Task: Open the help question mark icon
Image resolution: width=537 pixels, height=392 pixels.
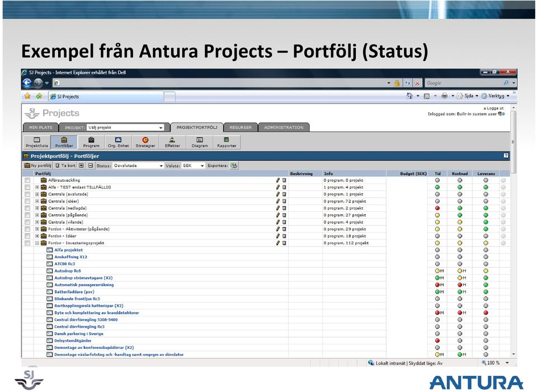Action: pos(506,156)
